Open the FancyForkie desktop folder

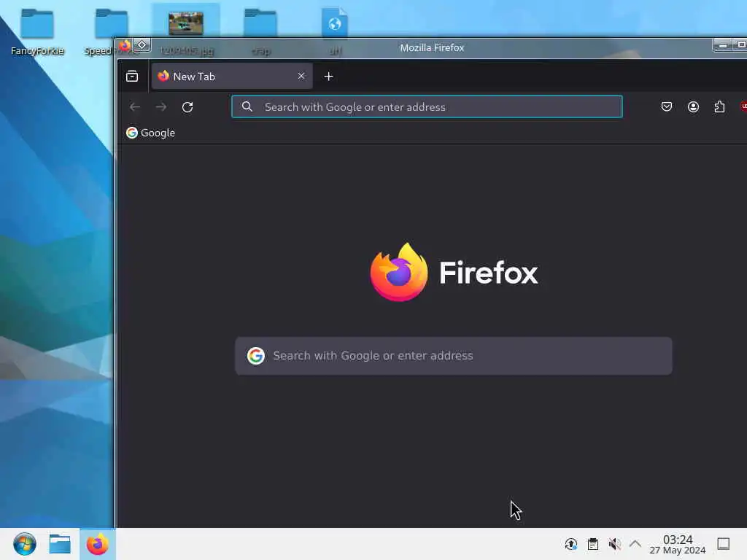[37, 32]
